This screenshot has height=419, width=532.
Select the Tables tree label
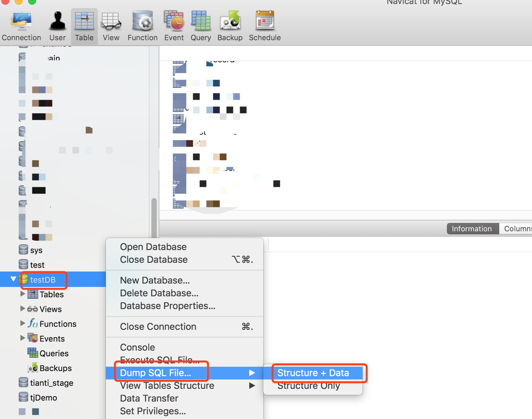pos(52,294)
